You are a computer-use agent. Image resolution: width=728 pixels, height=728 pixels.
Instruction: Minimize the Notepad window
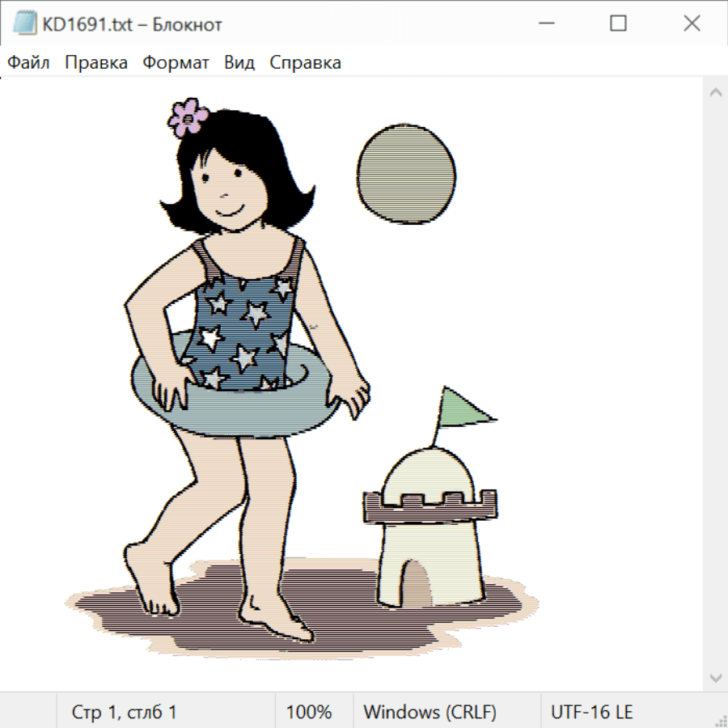coord(544,24)
